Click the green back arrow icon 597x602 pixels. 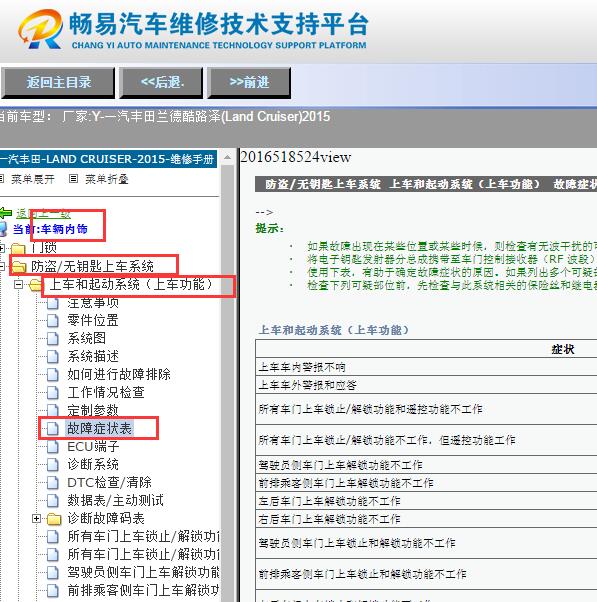pos(5,213)
